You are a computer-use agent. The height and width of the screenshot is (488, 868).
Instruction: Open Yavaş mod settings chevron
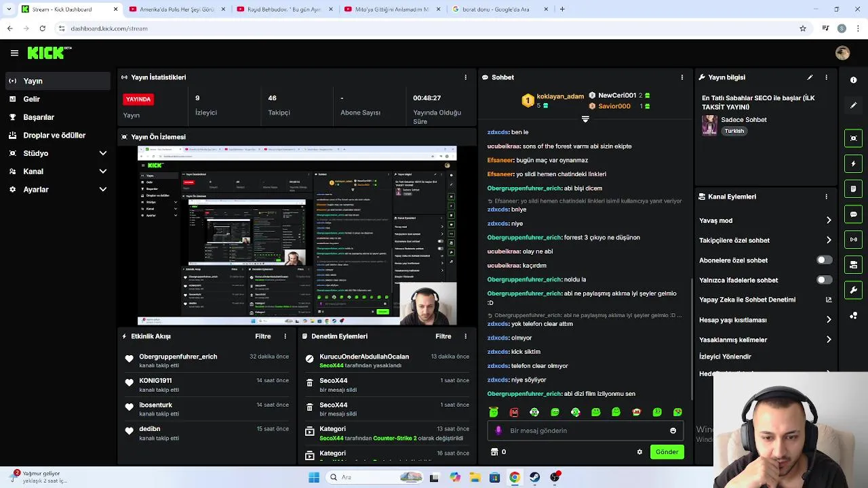(x=829, y=220)
